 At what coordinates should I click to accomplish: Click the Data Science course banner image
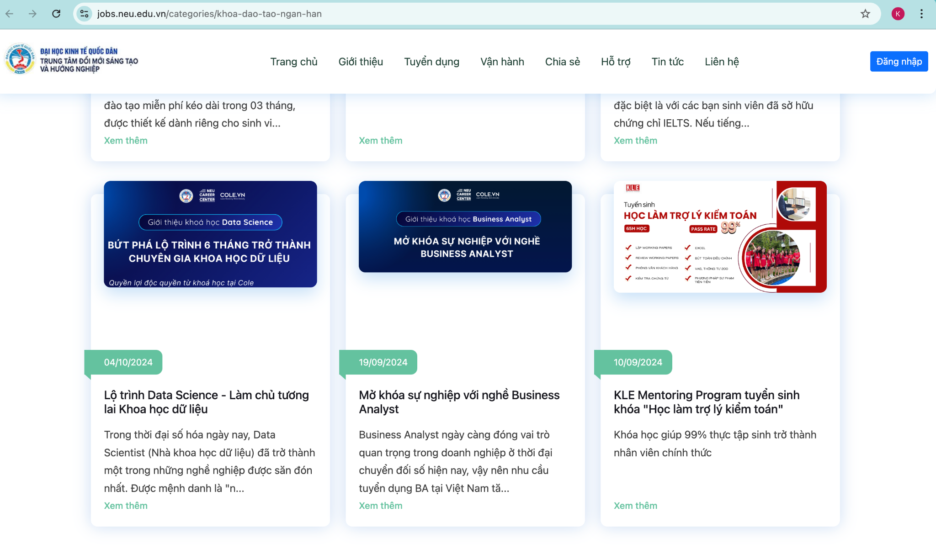[x=210, y=234]
